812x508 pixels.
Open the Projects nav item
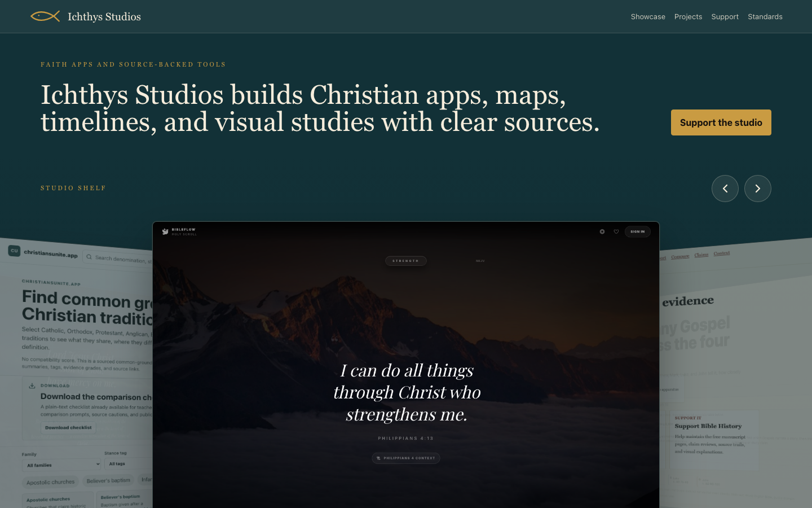(688, 17)
